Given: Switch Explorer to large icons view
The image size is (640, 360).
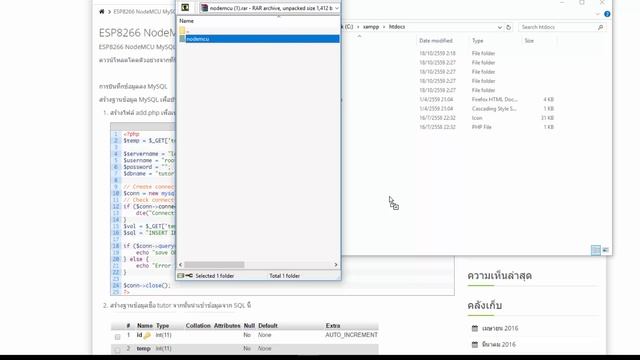Looking at the screenshot, I should click(x=605, y=250).
